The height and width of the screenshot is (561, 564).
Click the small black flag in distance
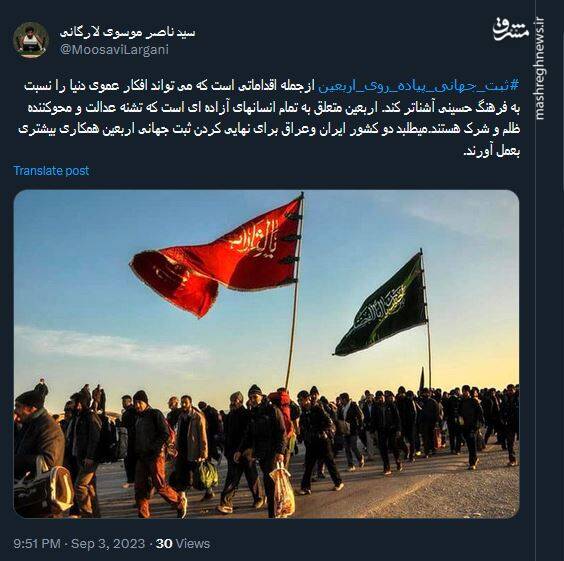click(x=422, y=378)
